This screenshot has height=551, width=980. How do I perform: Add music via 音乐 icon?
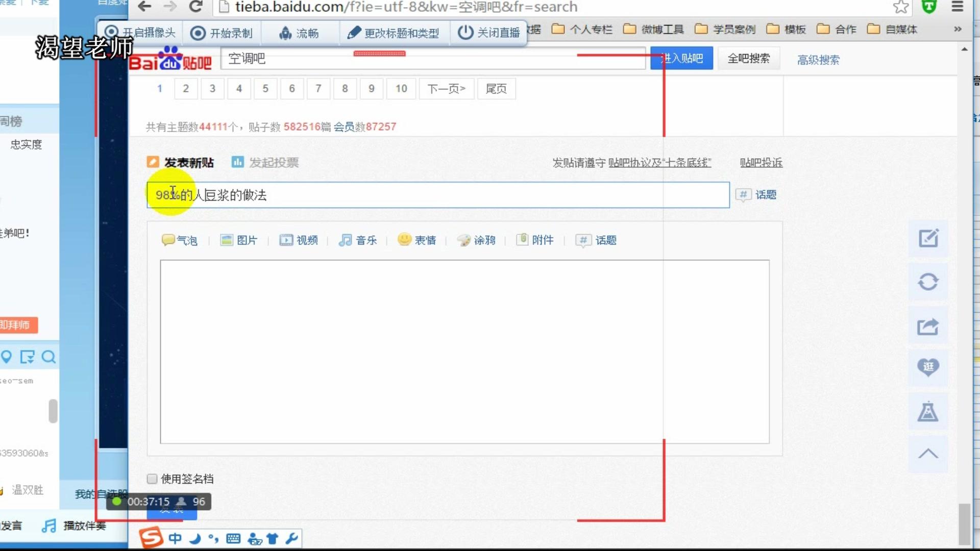coord(357,240)
